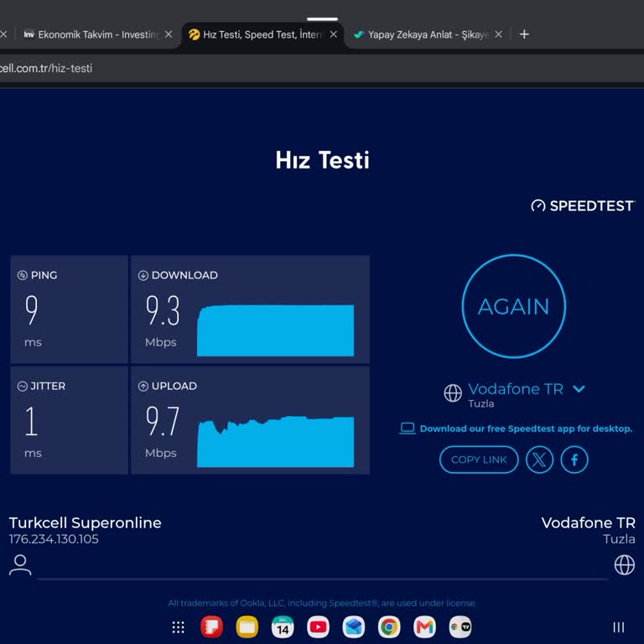This screenshot has width=644, height=644.
Task: Click the jitter icon in JITTER panel
Action: (22, 386)
